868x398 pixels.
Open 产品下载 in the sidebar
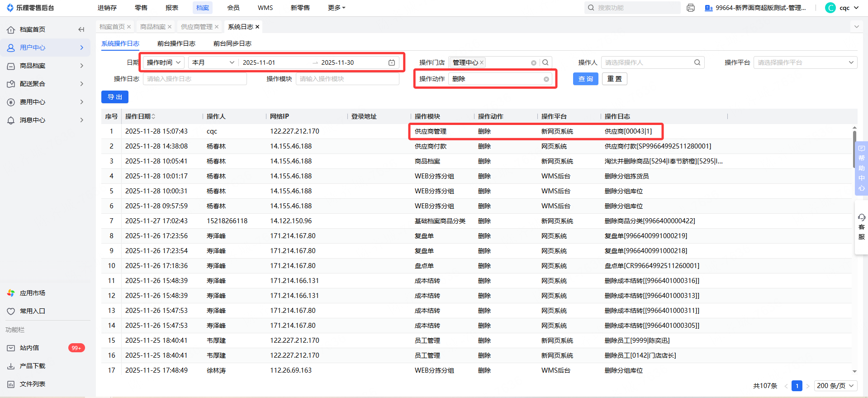point(32,366)
